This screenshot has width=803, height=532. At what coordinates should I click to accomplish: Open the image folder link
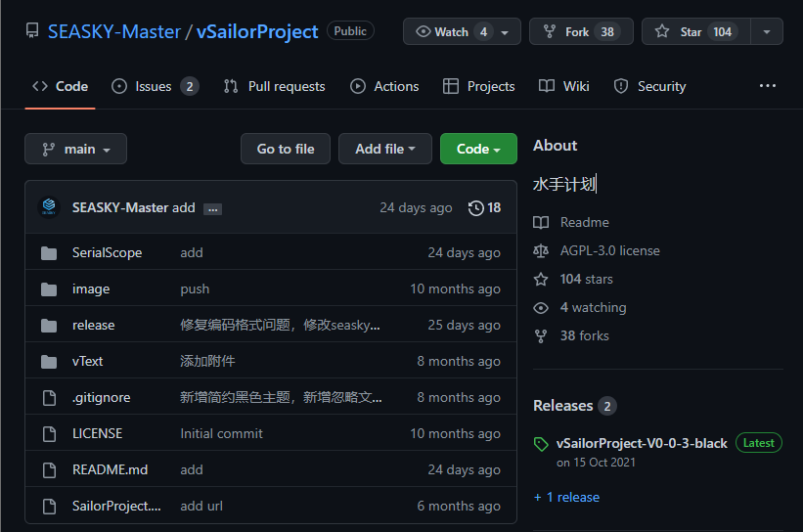(91, 289)
